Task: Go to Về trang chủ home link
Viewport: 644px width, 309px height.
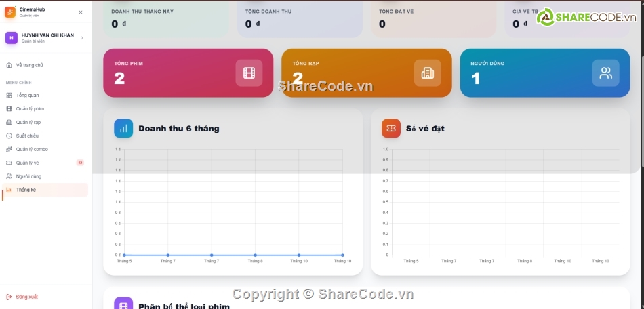Action: pos(29,65)
